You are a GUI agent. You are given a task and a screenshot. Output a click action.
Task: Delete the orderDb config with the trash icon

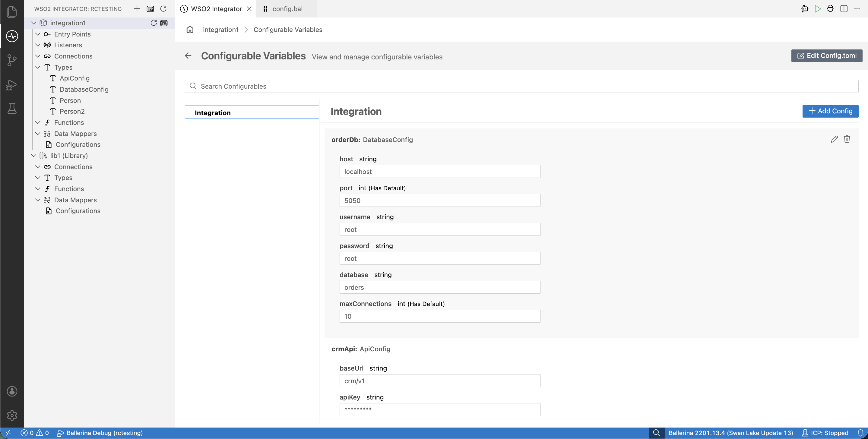[x=847, y=139]
